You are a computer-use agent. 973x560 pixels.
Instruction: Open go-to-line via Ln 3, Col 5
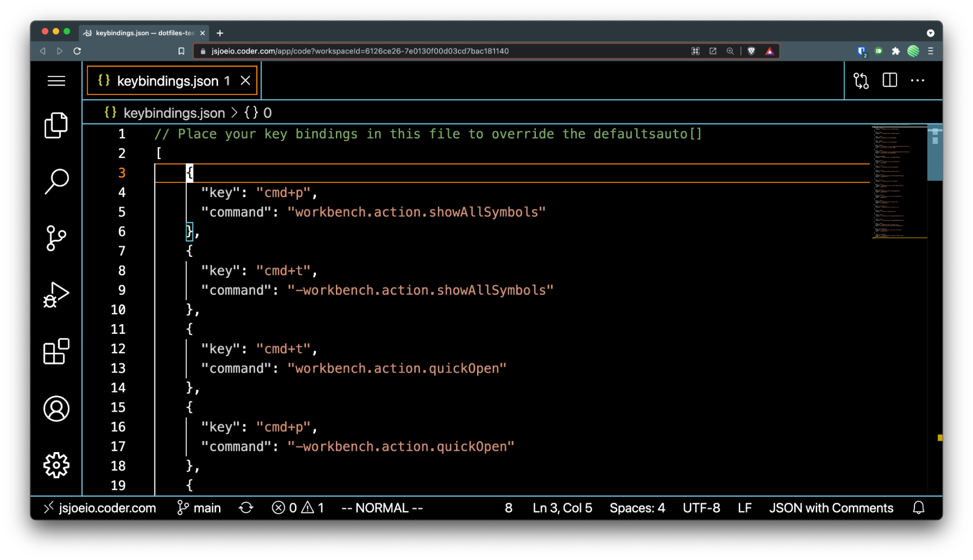pos(561,508)
